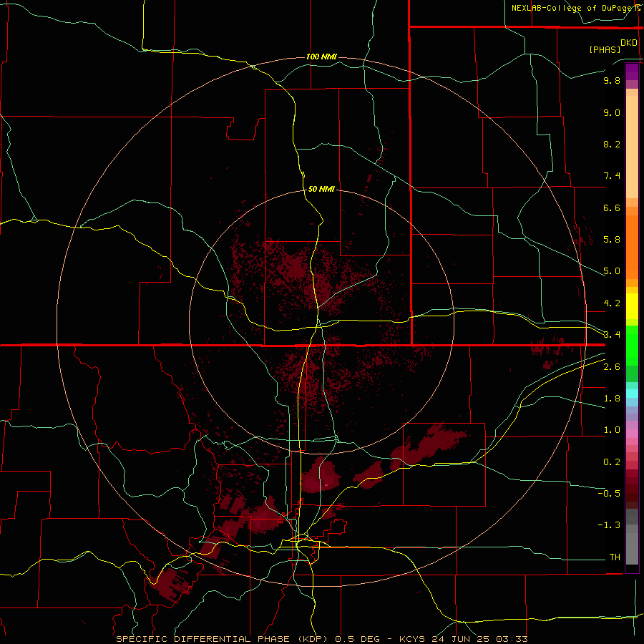This screenshot has width=644, height=644.
Task: Click the TH threshold label on the scale
Action: coord(615,557)
